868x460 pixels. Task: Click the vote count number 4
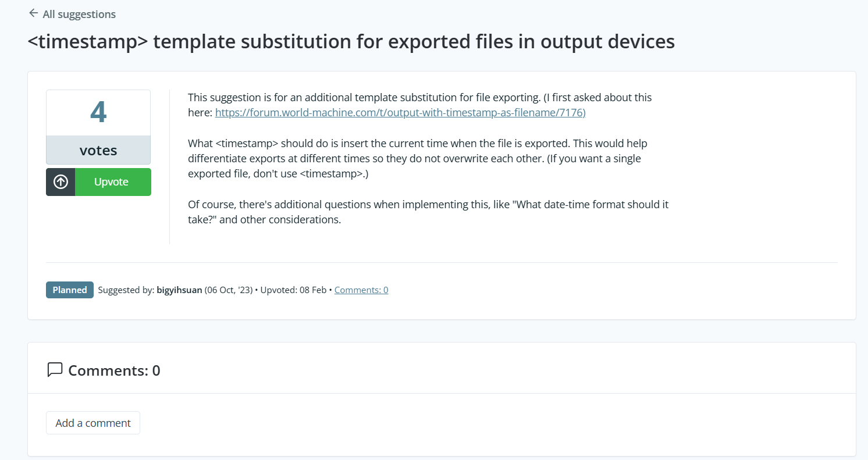pyautogui.click(x=98, y=112)
